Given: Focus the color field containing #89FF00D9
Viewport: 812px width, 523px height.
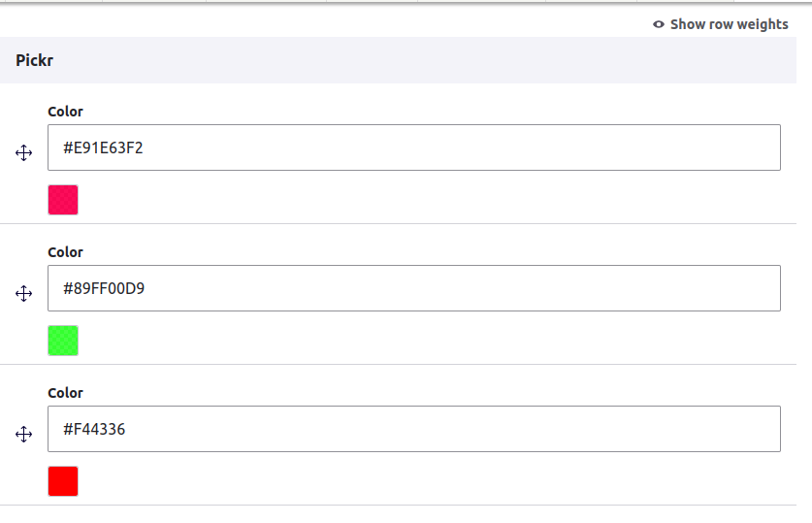Looking at the screenshot, I should (414, 288).
